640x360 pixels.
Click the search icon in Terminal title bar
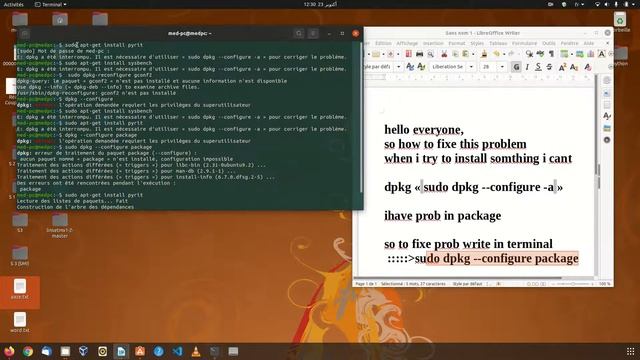[299, 33]
